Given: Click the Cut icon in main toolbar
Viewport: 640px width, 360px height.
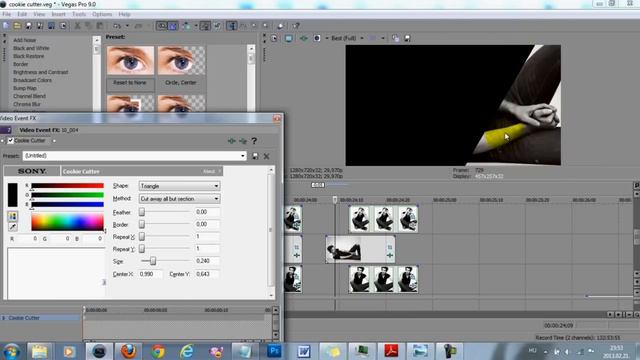Looking at the screenshot, I should pos(77,26).
